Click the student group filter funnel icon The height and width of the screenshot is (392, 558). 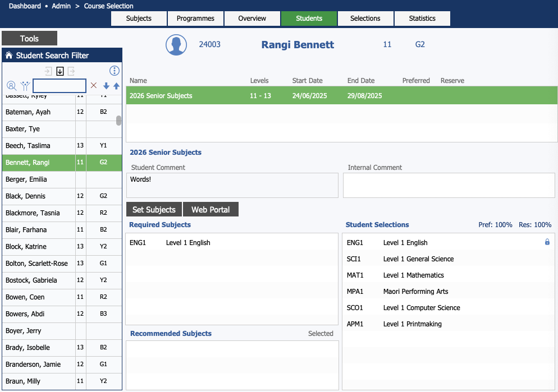coord(25,86)
